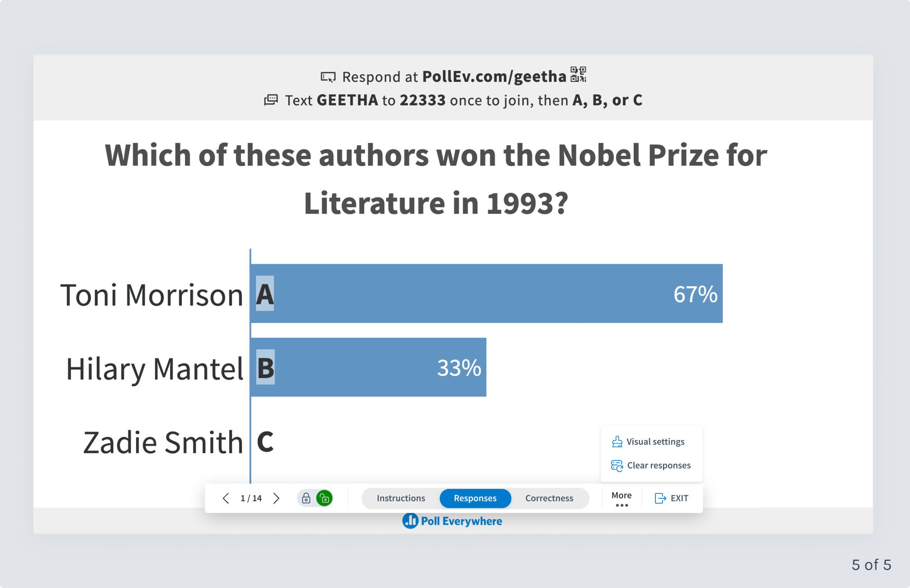Viewport: 910px width, 588px height.
Task: Go to the previous poll arrow
Action: pos(226,498)
